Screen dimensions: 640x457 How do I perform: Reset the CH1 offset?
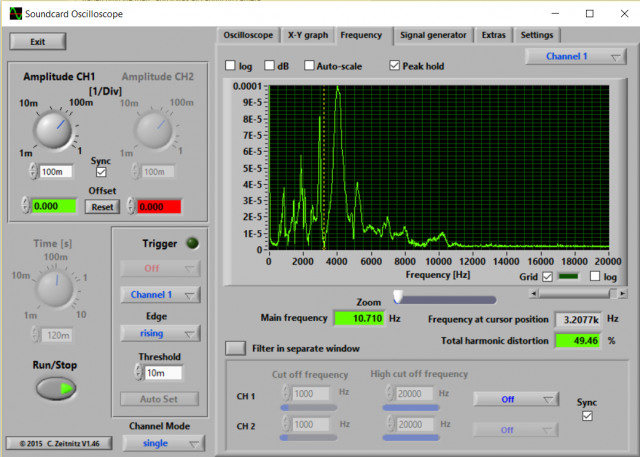100,206
